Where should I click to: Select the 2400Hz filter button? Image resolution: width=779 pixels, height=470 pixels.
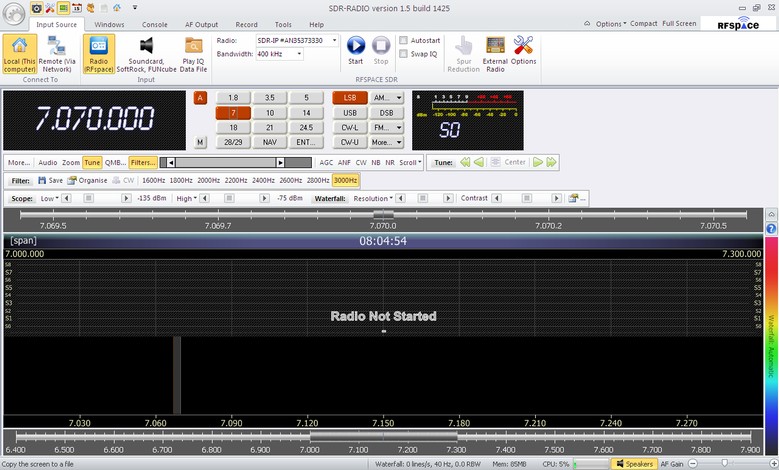(263, 180)
